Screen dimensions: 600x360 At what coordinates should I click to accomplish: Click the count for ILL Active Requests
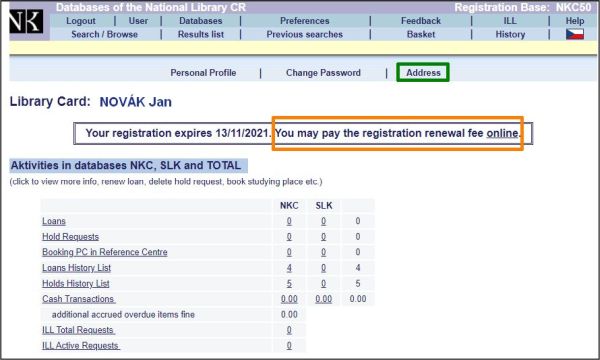pos(289,345)
